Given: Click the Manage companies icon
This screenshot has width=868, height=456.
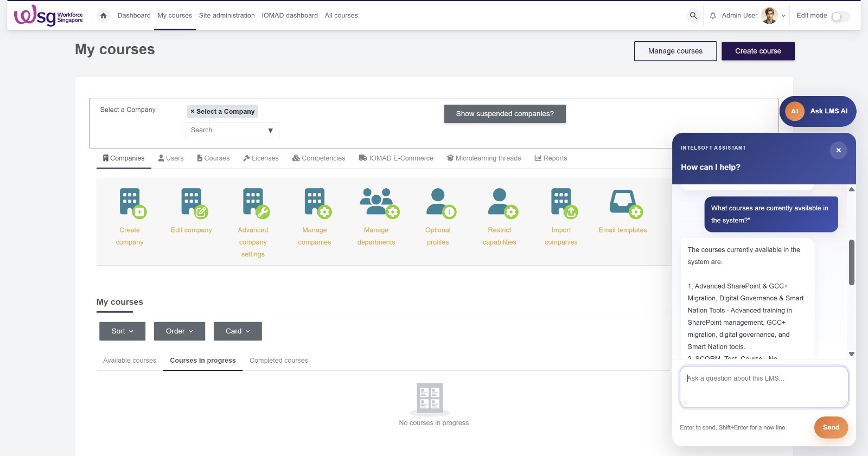Looking at the screenshot, I should pos(317,203).
